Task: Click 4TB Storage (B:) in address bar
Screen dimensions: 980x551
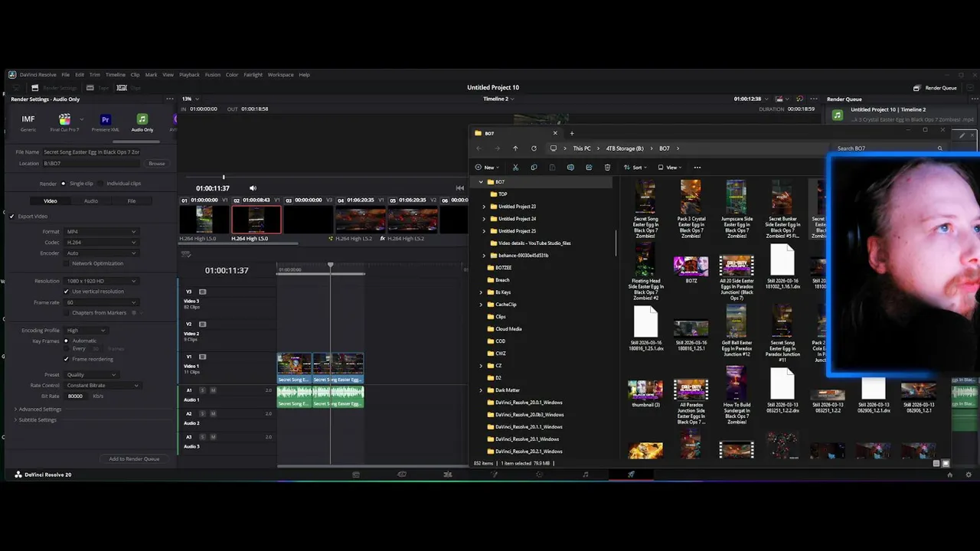Action: point(625,148)
